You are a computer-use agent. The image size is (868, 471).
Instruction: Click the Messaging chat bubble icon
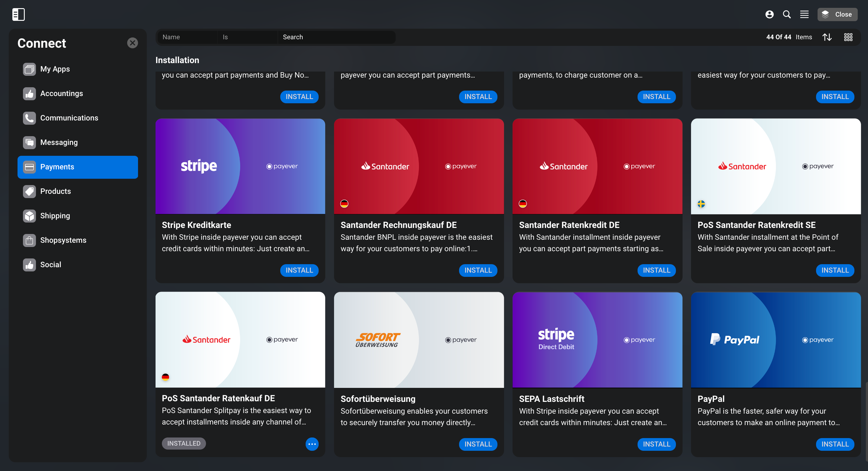29,143
